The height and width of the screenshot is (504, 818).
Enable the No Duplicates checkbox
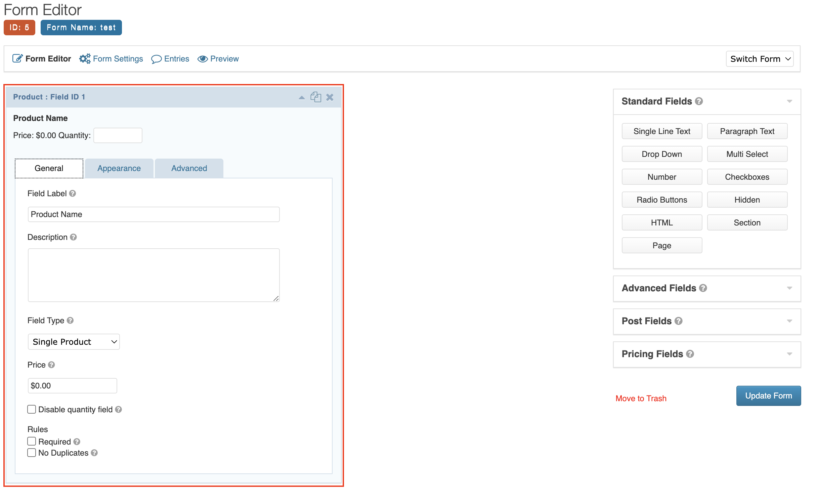click(32, 452)
